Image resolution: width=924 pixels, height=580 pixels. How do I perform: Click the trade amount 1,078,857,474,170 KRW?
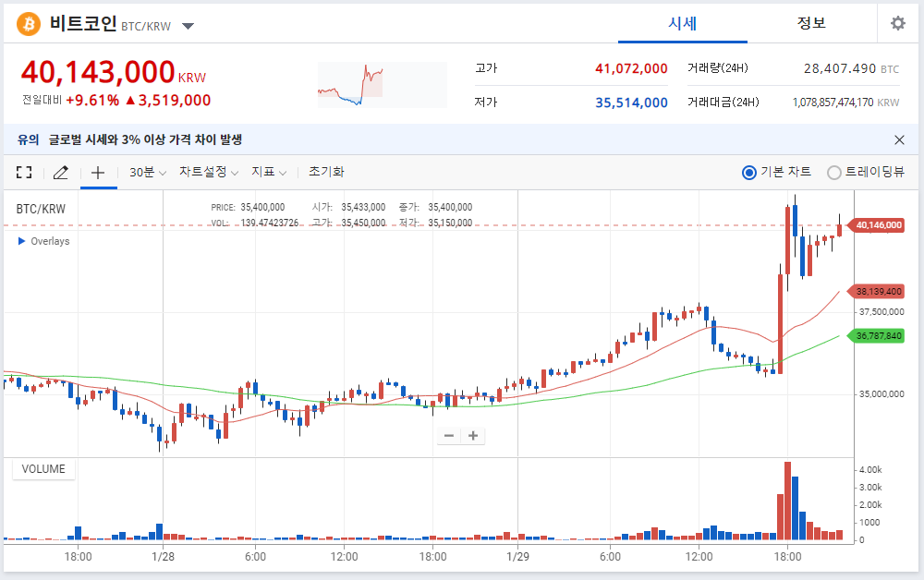(845, 103)
